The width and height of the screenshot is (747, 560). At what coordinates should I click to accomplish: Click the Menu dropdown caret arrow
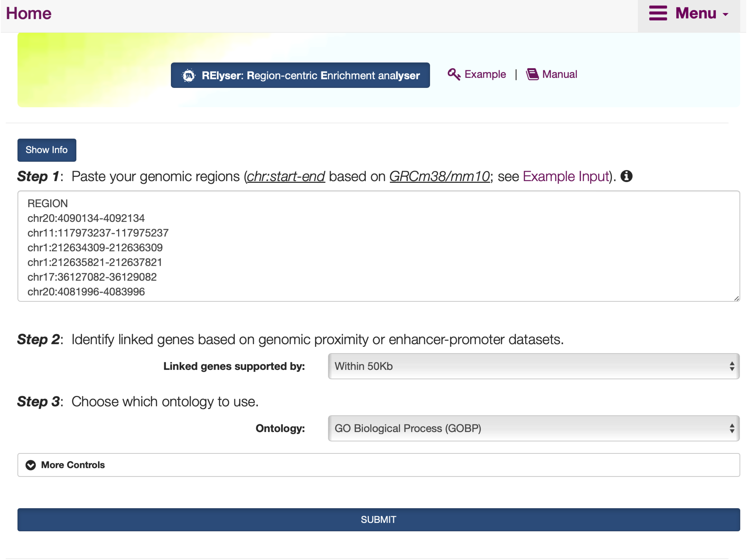tap(725, 15)
